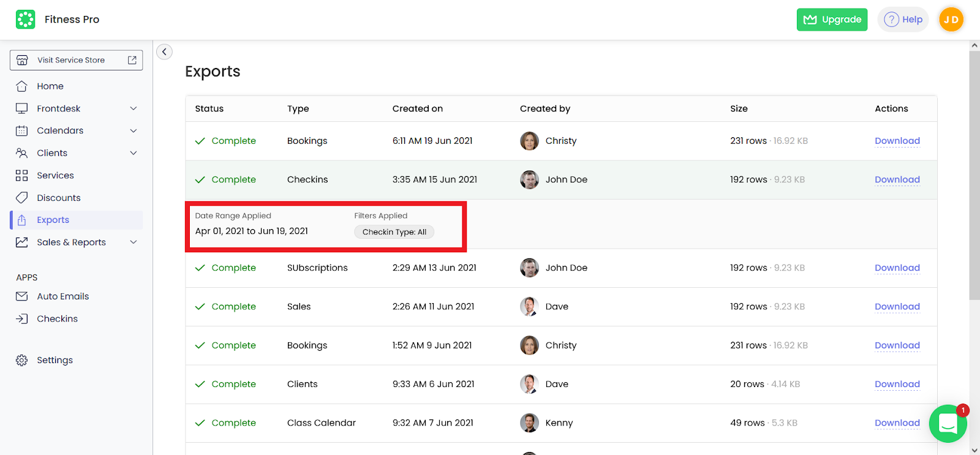Click the Home house icon
980x455 pixels.
[x=22, y=86]
